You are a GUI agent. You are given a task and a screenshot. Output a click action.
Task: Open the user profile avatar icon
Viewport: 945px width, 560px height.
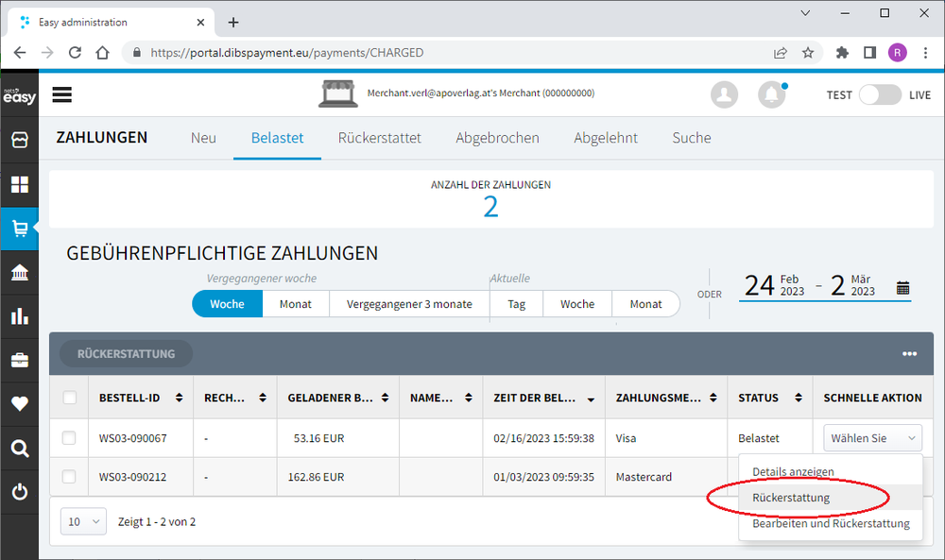pyautogui.click(x=725, y=94)
